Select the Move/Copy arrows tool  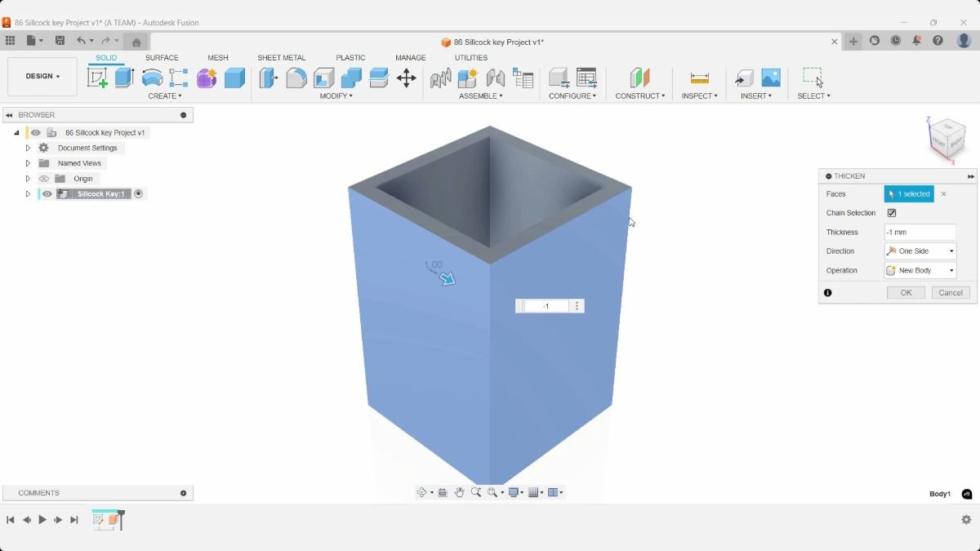coord(406,78)
